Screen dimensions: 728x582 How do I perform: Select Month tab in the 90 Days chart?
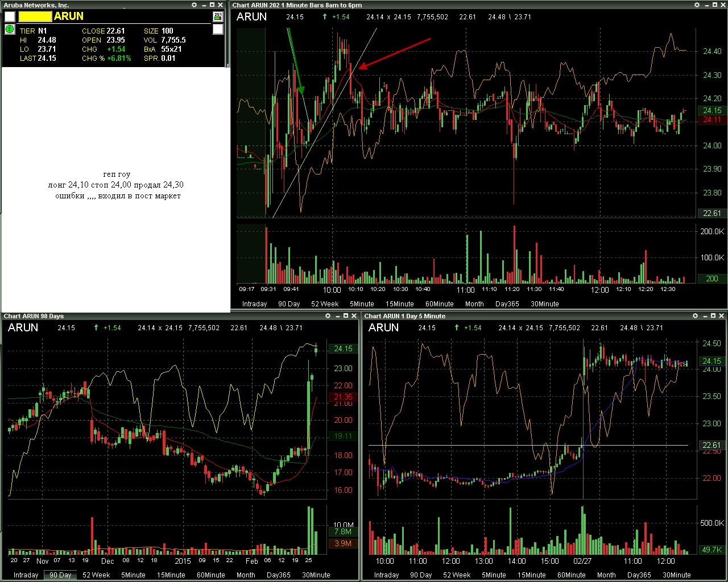click(x=246, y=575)
